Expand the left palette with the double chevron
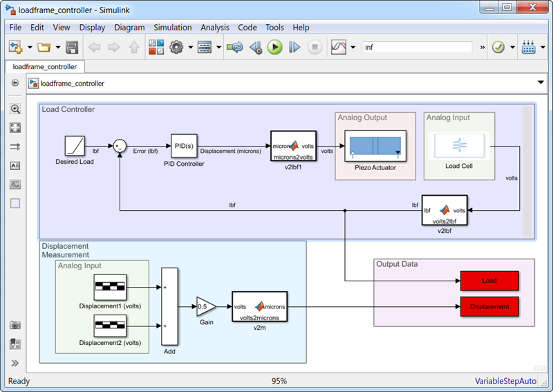 [x=15, y=363]
